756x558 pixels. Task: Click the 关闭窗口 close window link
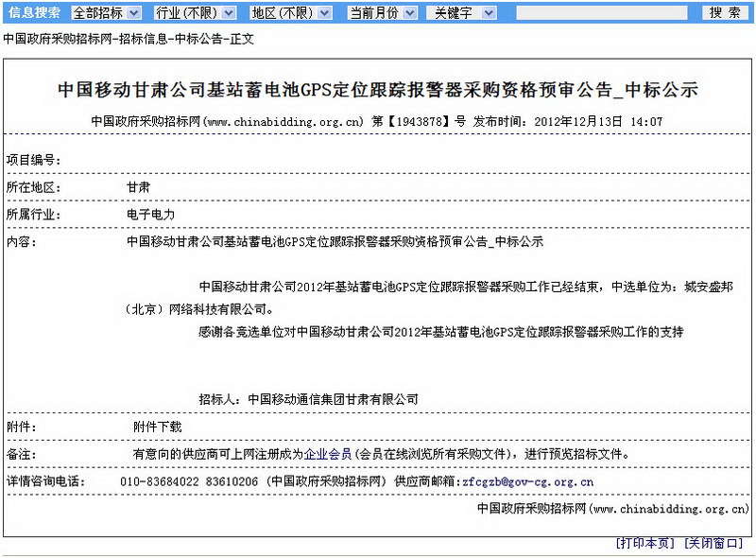pos(714,543)
